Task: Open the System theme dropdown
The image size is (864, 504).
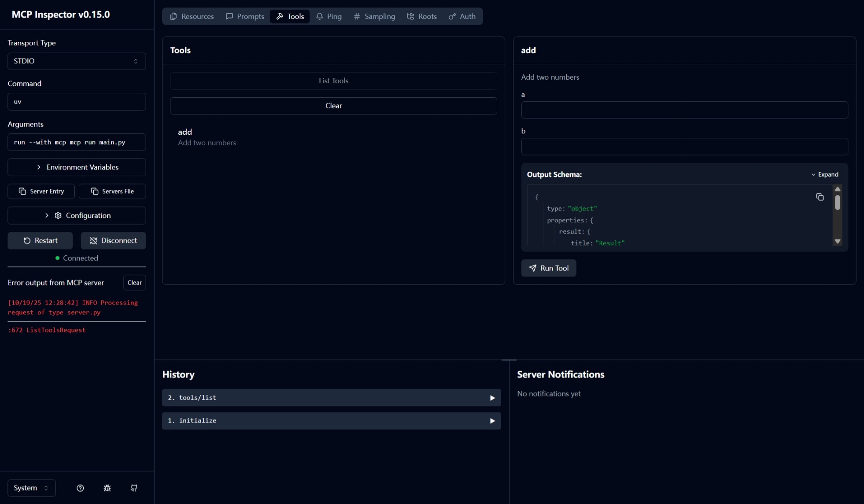Action: point(31,488)
